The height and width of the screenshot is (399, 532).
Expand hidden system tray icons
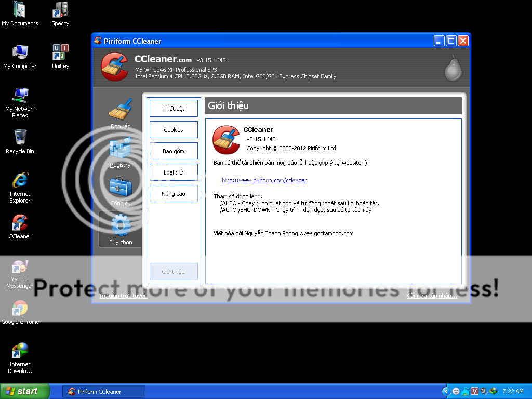[x=446, y=391]
